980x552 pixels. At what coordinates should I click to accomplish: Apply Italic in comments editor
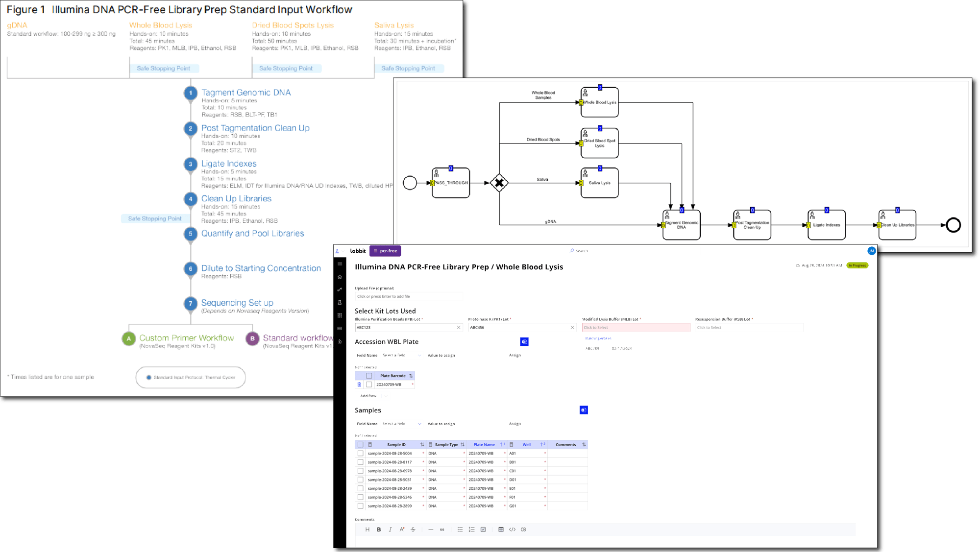click(390, 529)
